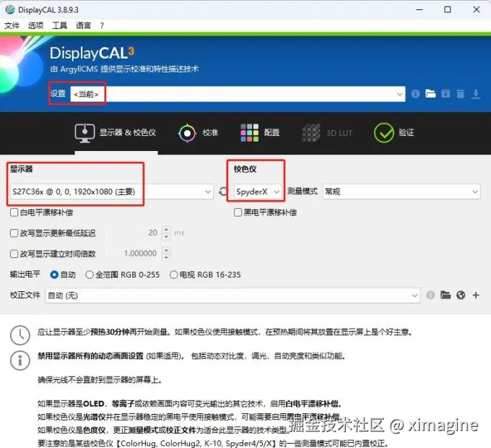Click the info hint icon
This screenshot has height=448, width=491.
(20, 361)
